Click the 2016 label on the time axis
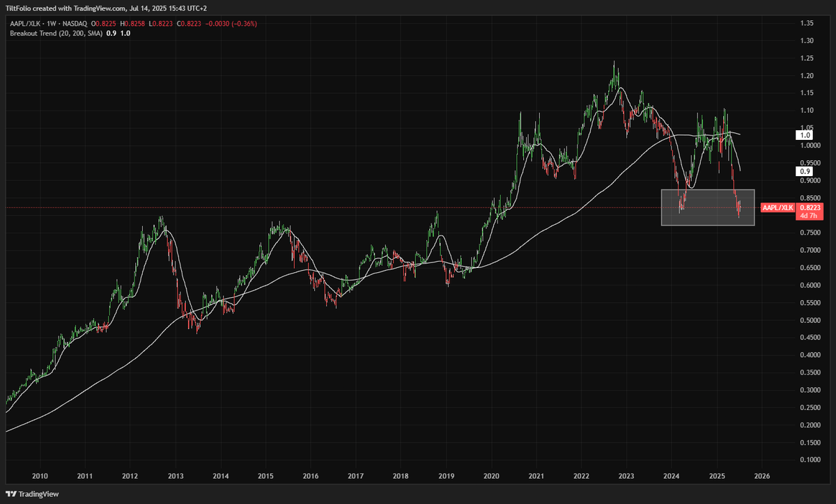The image size is (836, 504). [311, 477]
